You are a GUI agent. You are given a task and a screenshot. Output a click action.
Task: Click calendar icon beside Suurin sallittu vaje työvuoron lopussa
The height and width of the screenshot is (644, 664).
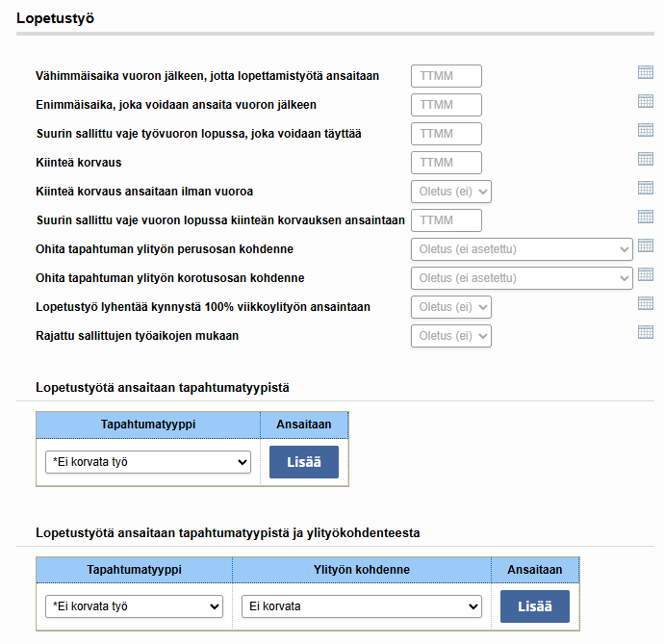646,130
